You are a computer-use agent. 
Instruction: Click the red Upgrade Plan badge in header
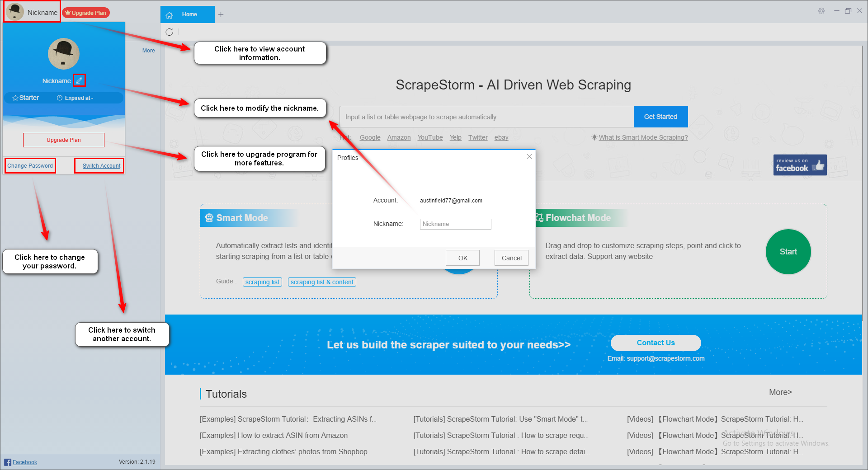click(x=86, y=13)
